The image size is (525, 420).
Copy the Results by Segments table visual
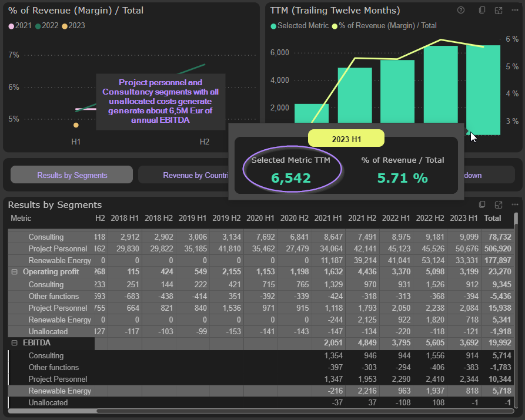[x=482, y=204]
